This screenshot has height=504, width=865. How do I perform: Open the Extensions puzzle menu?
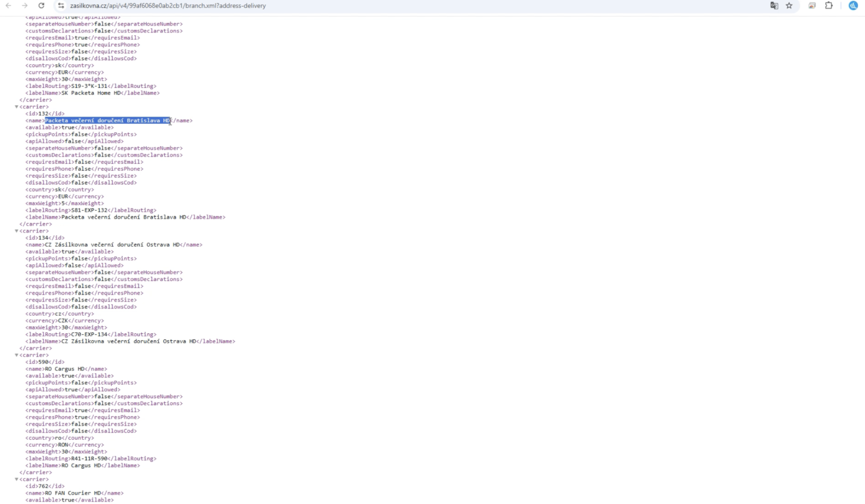(829, 6)
